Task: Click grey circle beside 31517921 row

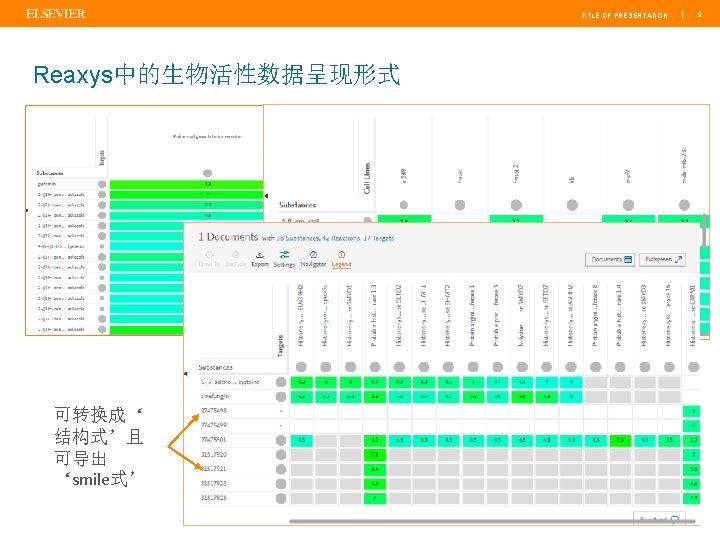Action: (281, 469)
